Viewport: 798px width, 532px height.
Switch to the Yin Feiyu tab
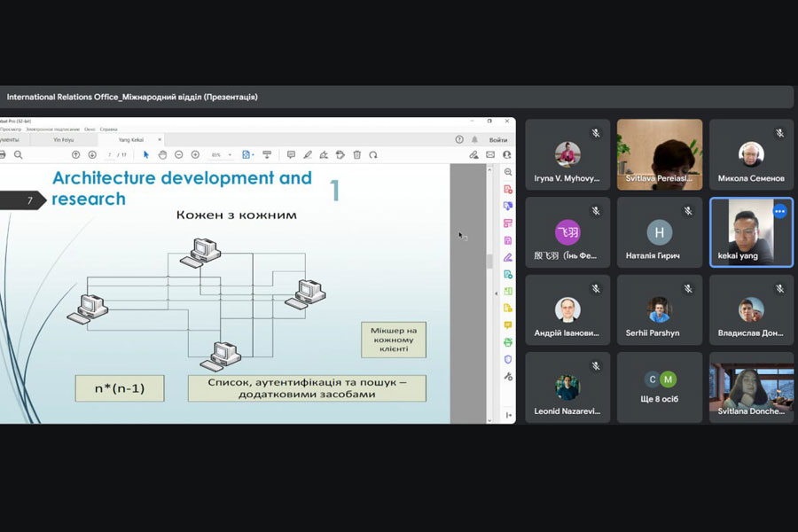coord(64,139)
